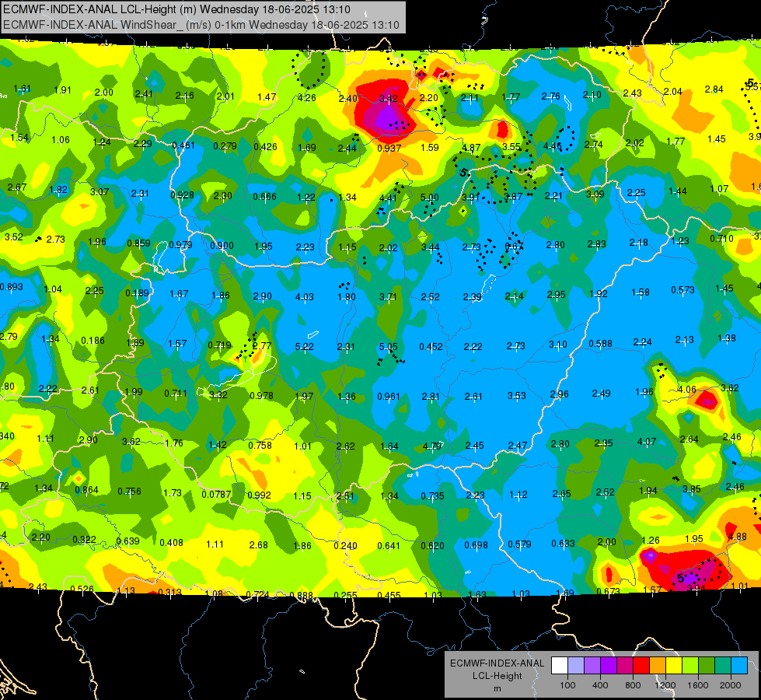Click wind shear value 0.961
The width and height of the screenshot is (761, 700).
389,397
